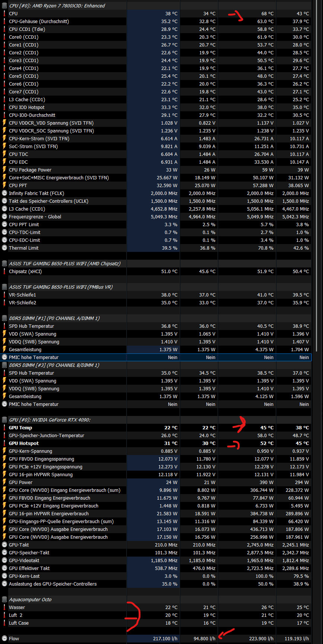The image size is (323, 644).
Task: Select the CPU [#0]: AMD Ryzen 7 7800X3D group header
Action: point(156,6)
